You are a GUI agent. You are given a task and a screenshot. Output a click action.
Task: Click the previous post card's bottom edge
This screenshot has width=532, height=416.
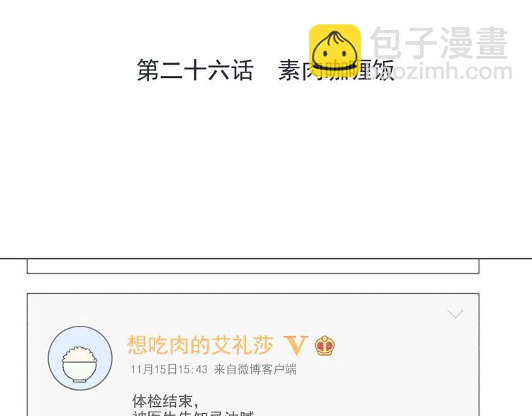coord(253,273)
